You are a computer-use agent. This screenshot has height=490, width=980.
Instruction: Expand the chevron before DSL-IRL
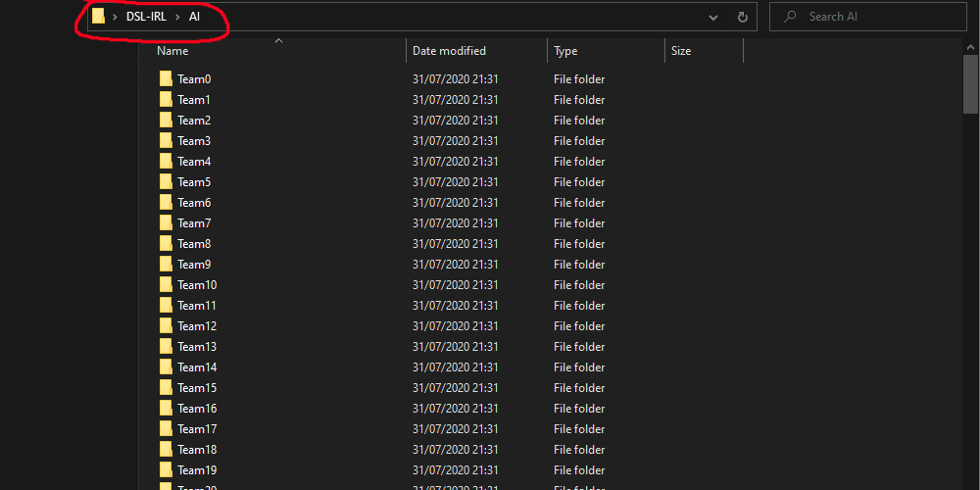coord(116,17)
